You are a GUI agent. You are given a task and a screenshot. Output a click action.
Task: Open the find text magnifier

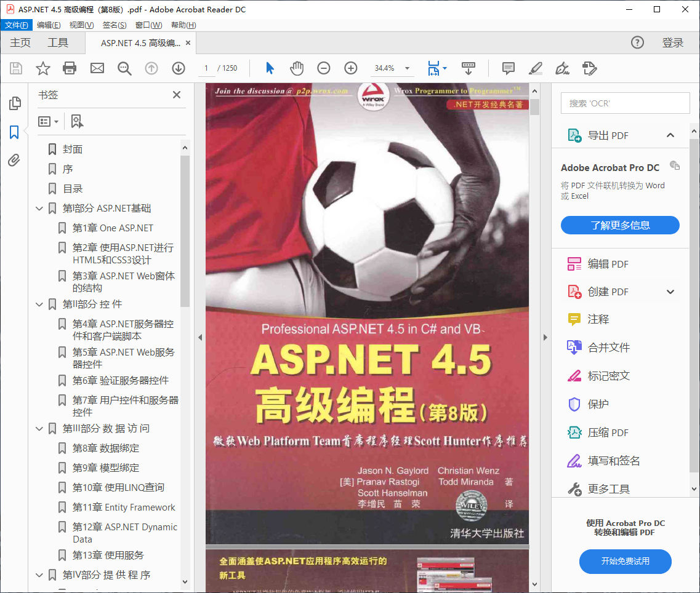[x=124, y=68]
